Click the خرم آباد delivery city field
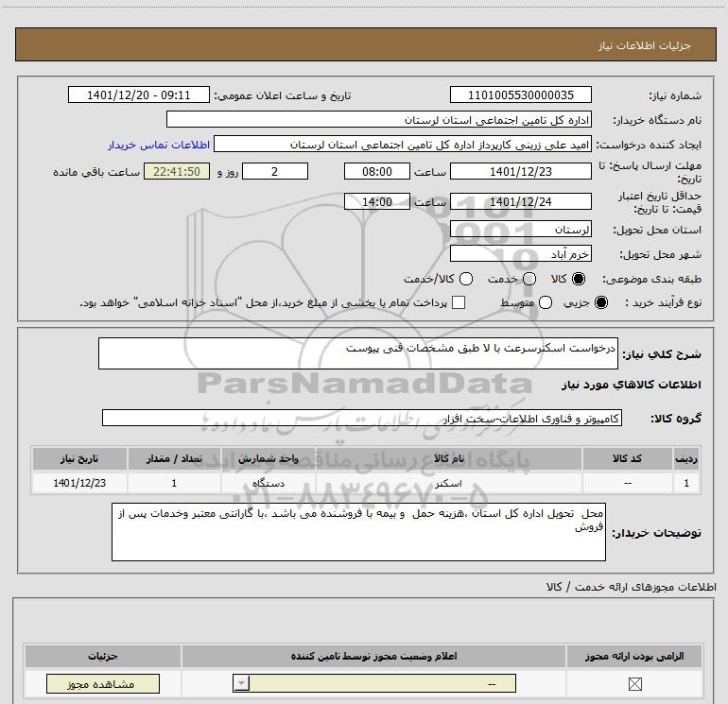This screenshot has width=728, height=704. tap(520, 253)
